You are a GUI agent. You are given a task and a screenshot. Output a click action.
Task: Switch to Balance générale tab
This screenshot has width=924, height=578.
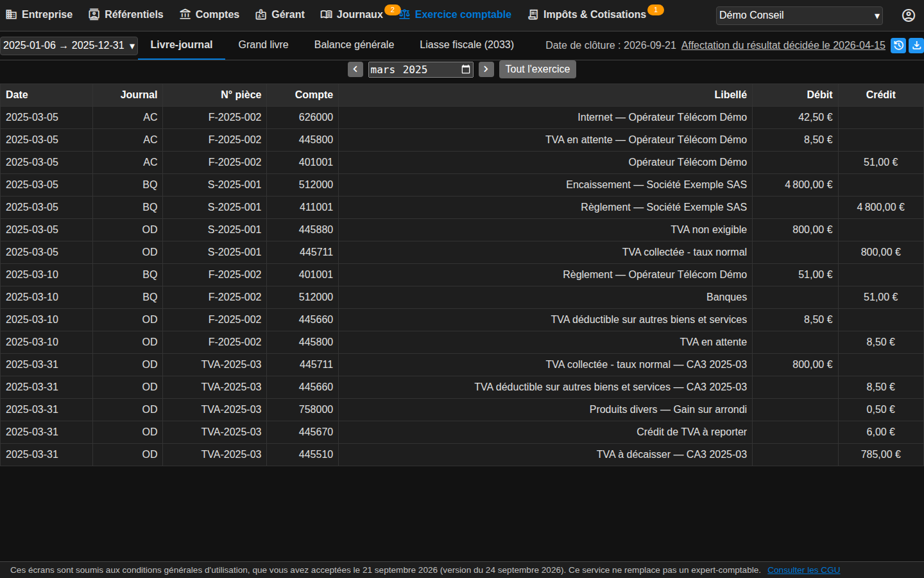point(354,45)
